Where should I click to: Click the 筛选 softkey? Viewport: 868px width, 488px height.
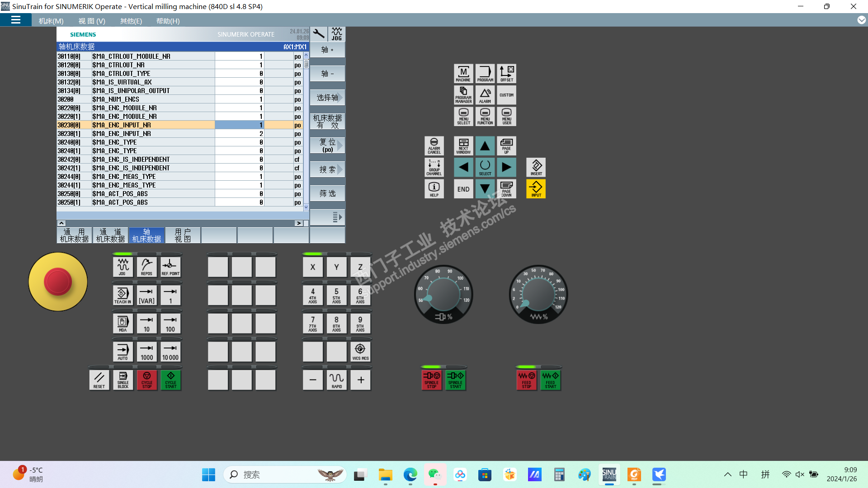(327, 193)
